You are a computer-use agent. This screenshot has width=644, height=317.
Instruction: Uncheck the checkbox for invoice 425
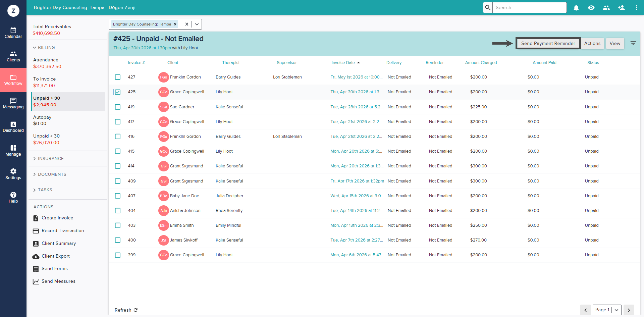coord(118,92)
